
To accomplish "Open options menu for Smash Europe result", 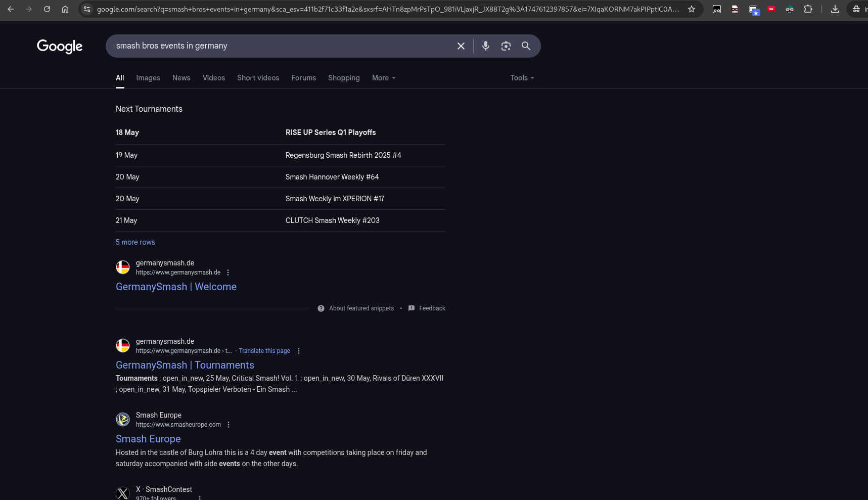I will coord(229,425).
